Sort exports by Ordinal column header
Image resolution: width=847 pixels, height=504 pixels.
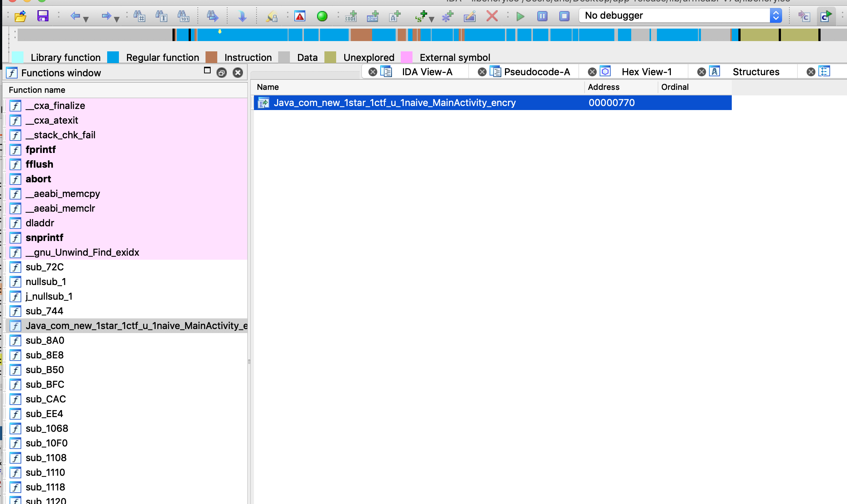pyautogui.click(x=695, y=87)
